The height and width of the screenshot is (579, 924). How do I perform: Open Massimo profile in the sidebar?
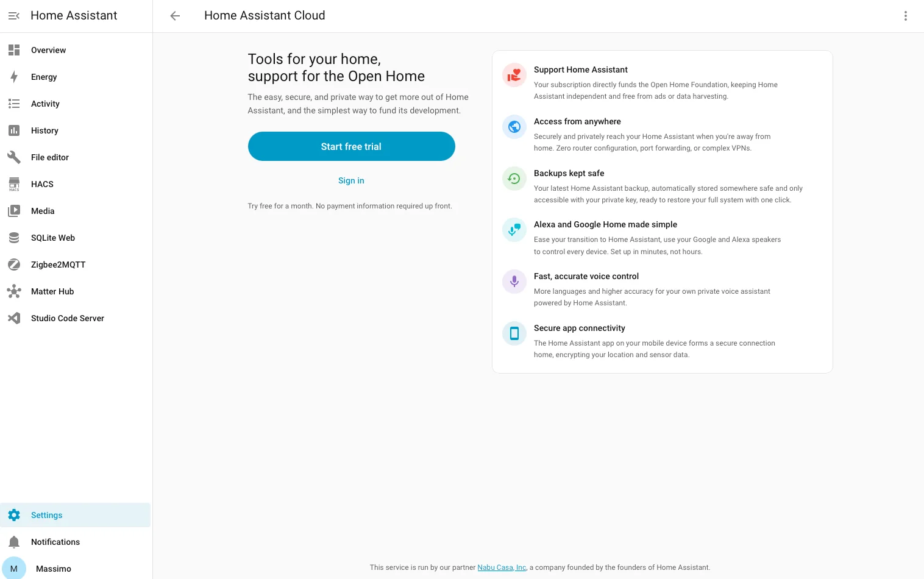point(76,568)
